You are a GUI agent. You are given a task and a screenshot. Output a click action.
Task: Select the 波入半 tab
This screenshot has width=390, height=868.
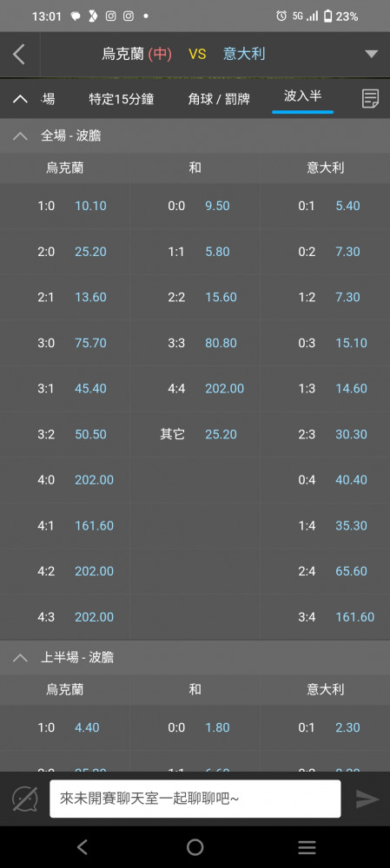(302, 96)
